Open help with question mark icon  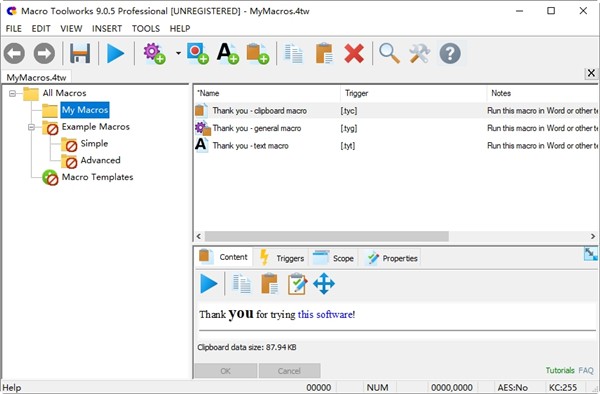tap(450, 53)
